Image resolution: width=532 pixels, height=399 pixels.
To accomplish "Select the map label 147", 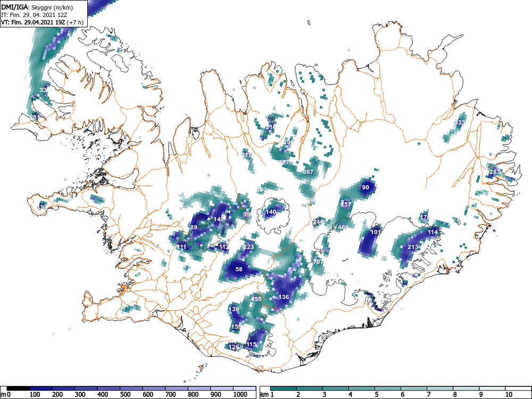I will click(x=219, y=219).
